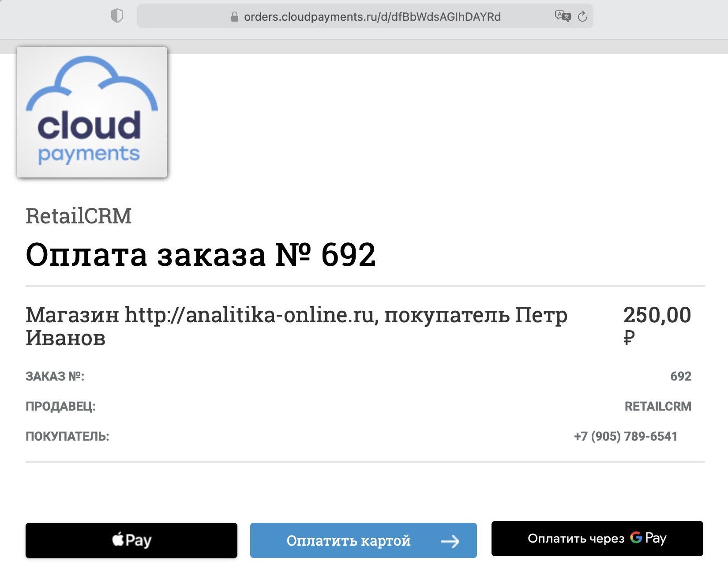Screen dimensions: 728x566
Task: Click the analitika-online.ru order description text
Action: pos(296,326)
